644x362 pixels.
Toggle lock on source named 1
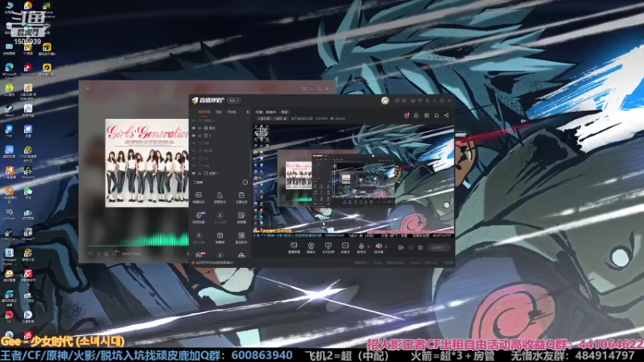(200, 135)
